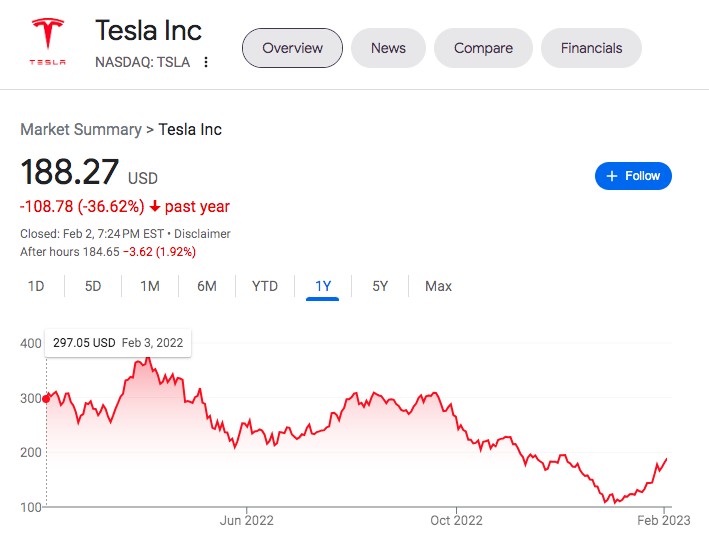The height and width of the screenshot is (545, 709).
Task: Show the Max chart range
Action: pos(438,286)
